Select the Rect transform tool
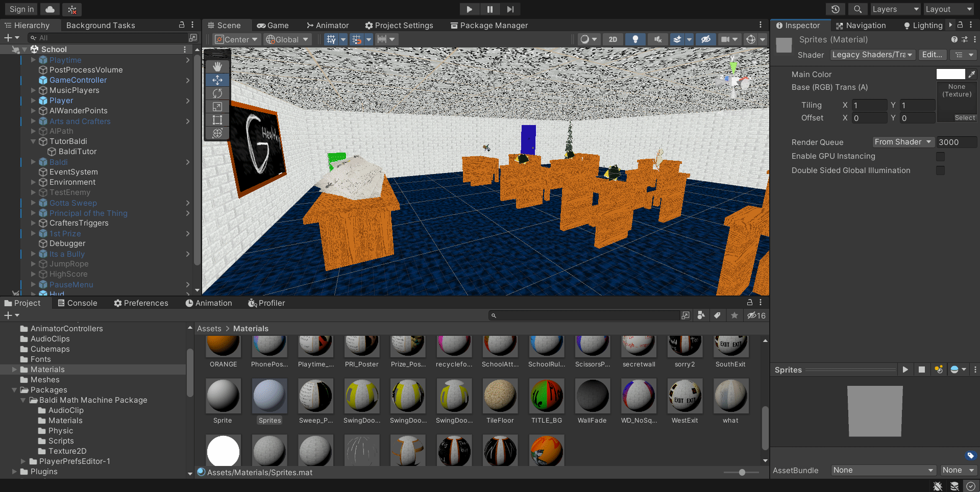Screen dimensions: 980x492 click(x=217, y=120)
